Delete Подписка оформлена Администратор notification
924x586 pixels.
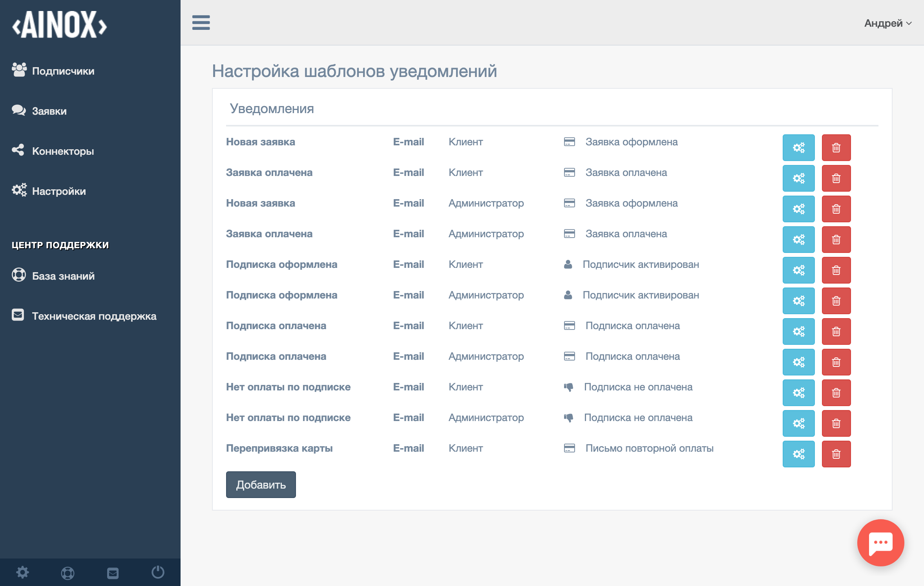(x=836, y=301)
